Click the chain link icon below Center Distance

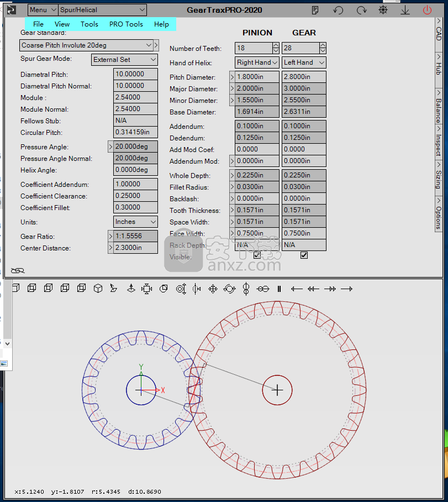18,271
